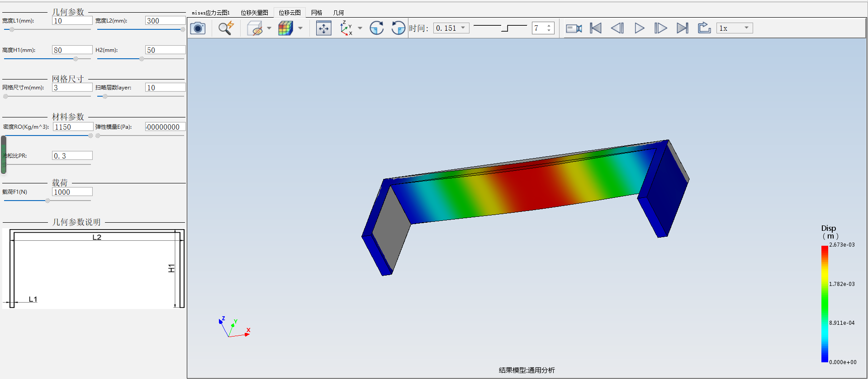Click the geometry parameter diagram thumbnail
This screenshot has width=868, height=379.
click(x=94, y=269)
